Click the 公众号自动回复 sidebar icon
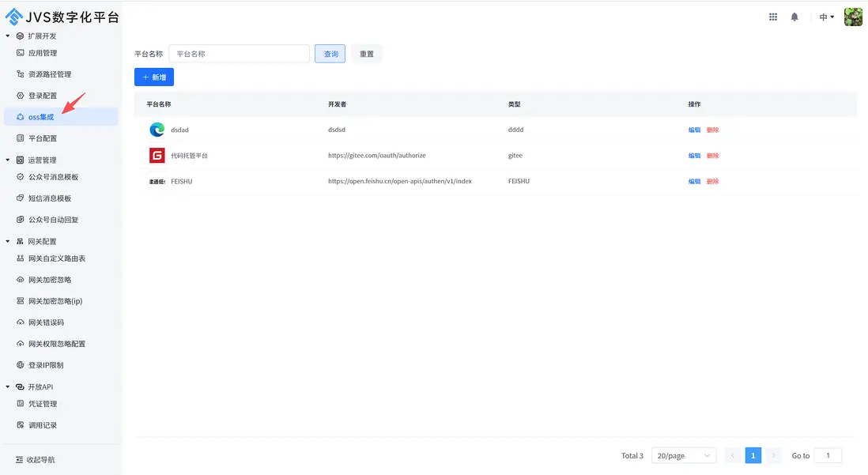 tap(21, 220)
